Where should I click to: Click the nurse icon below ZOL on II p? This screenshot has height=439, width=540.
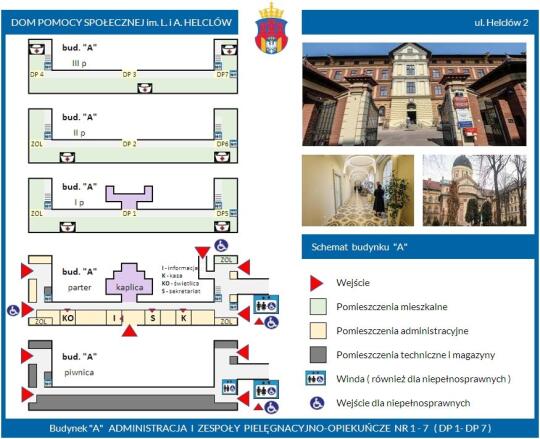click(x=67, y=157)
